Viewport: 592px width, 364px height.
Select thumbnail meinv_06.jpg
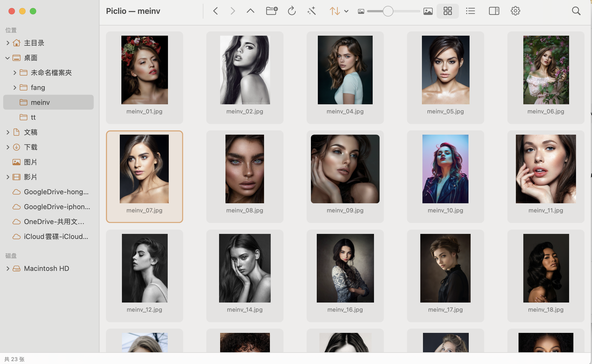click(x=546, y=77)
